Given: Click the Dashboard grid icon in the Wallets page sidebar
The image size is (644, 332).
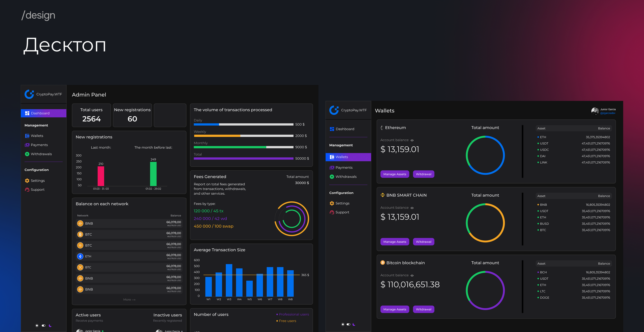Looking at the screenshot, I should [x=332, y=129].
